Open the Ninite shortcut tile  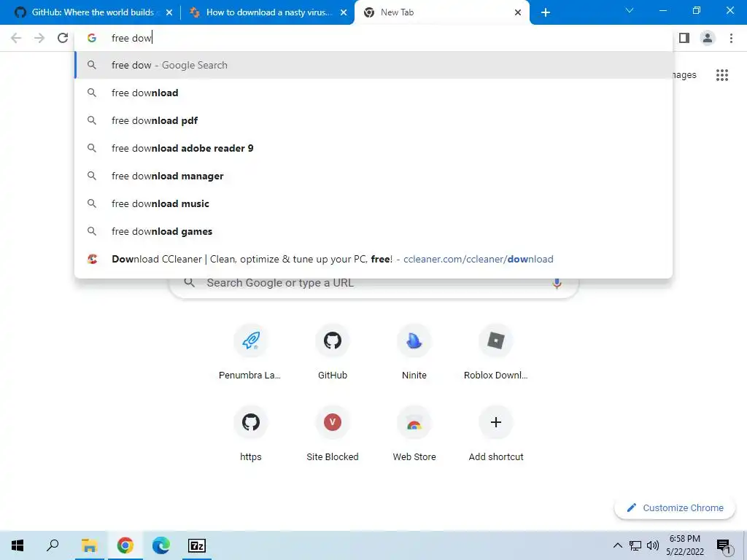click(x=414, y=352)
